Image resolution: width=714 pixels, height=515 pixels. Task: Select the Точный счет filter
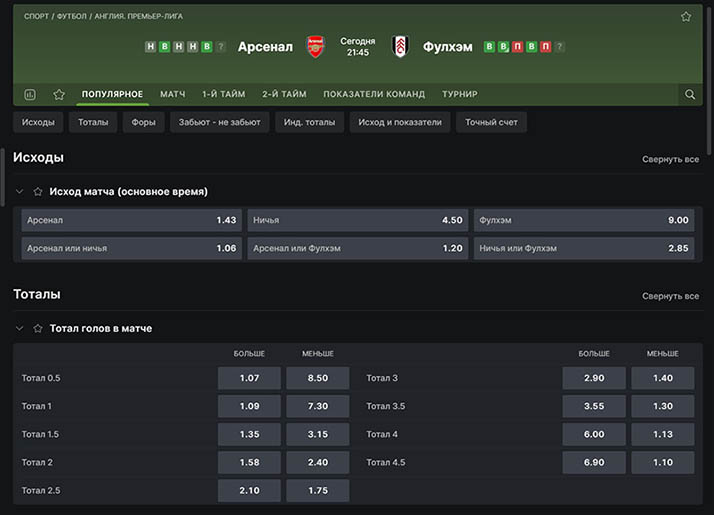coord(491,122)
